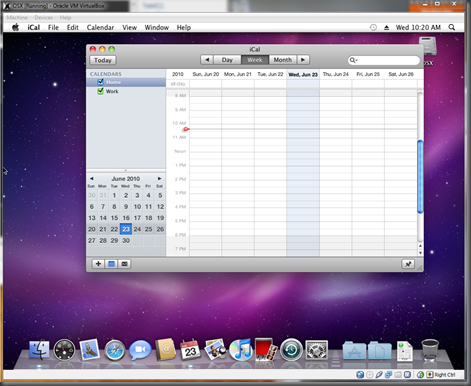Click the Apple menu icon
The width and height of the screenshot is (471, 386).
15,27
